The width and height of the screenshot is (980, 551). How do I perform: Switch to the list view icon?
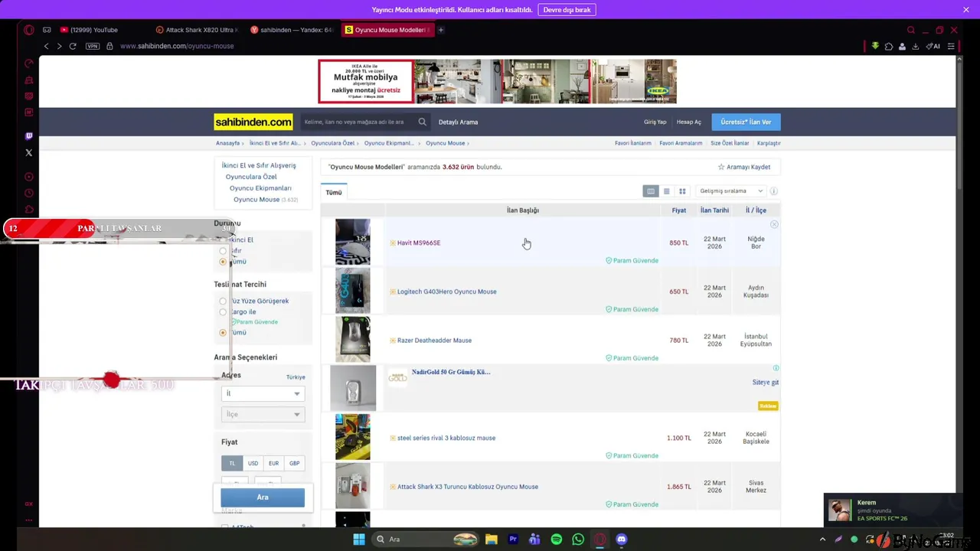click(x=666, y=191)
